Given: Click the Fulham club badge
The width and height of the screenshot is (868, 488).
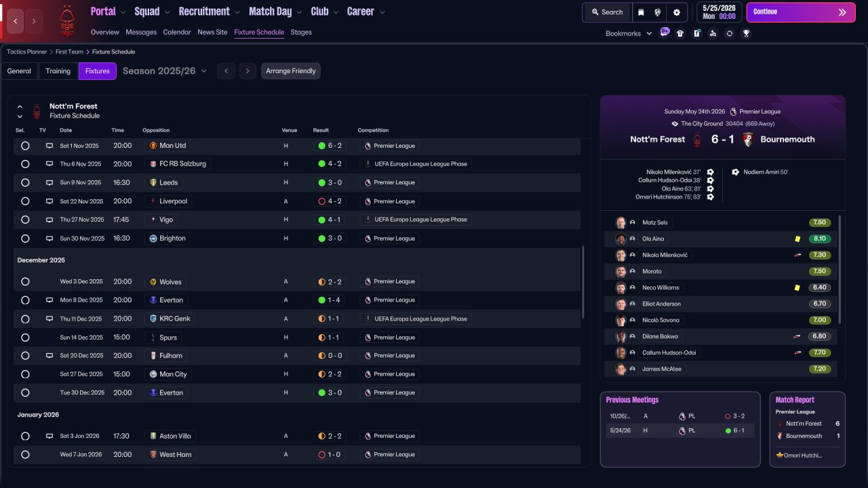Looking at the screenshot, I should [153, 356].
